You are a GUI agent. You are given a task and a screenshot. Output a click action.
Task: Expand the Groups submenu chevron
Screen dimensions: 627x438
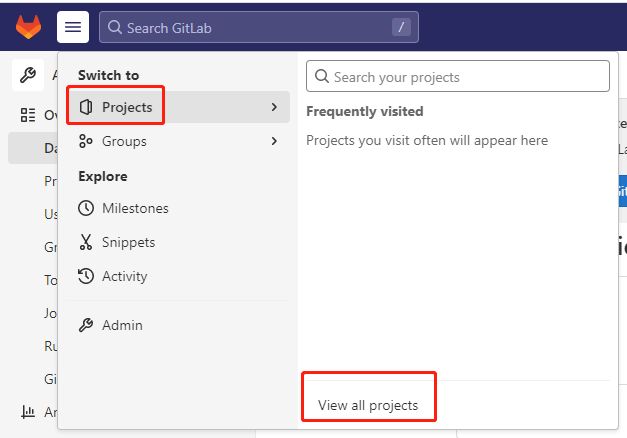(274, 141)
